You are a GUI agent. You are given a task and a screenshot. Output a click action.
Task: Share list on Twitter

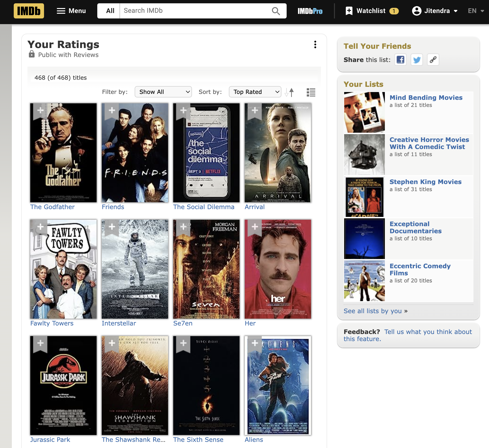click(417, 60)
